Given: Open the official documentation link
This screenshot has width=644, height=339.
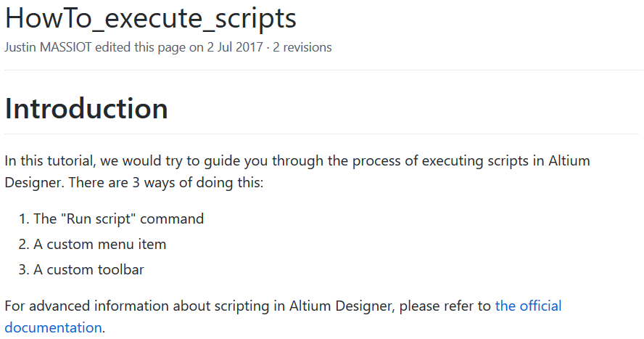Looking at the screenshot, I should (x=528, y=306).
